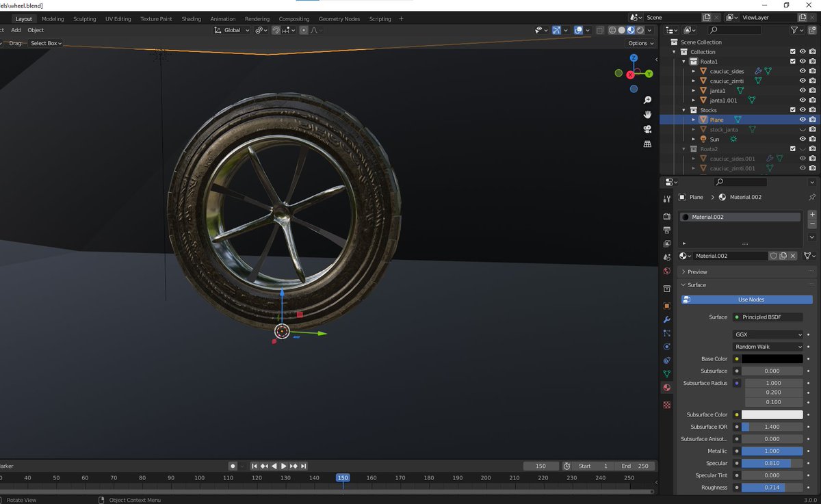Screen dimensions: 821x504
Task: Open the Add menu in viewport
Action: click(16, 30)
